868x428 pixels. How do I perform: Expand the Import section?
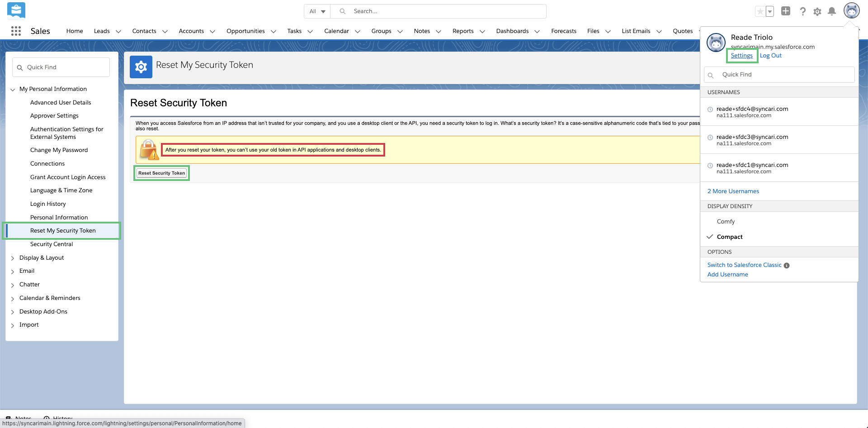[x=13, y=325]
